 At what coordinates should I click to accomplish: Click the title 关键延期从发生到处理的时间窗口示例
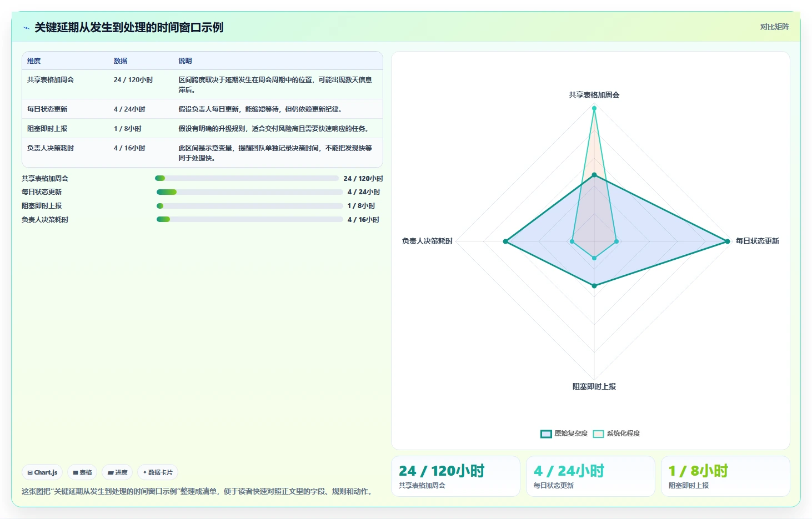[x=129, y=27]
